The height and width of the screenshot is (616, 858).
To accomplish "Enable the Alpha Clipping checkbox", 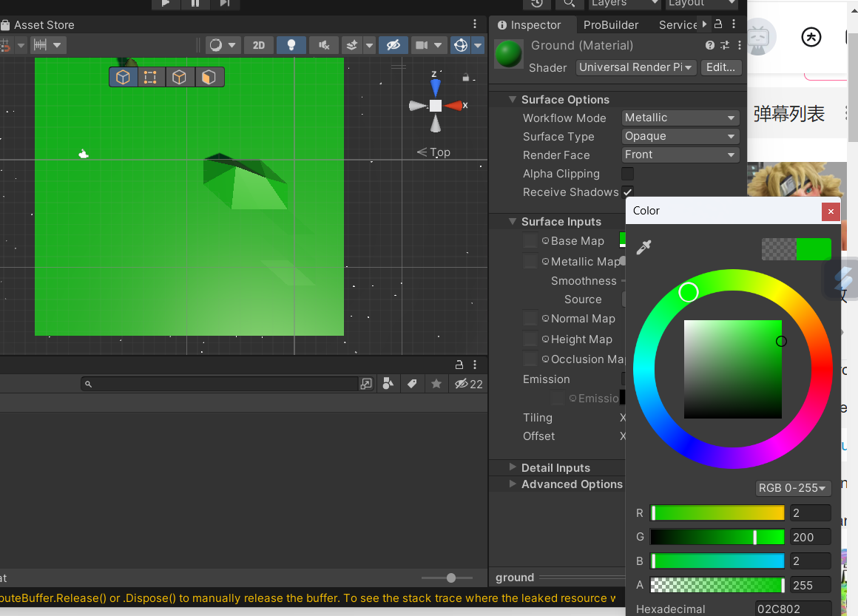I will click(x=628, y=174).
